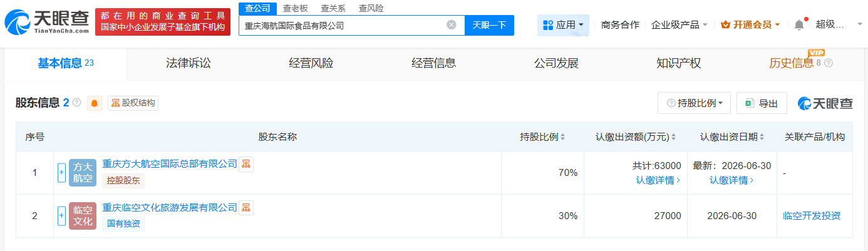Open equity chart icon beside 重庆方大航空国际总部有限公司
The image size is (868, 251).
point(246,164)
